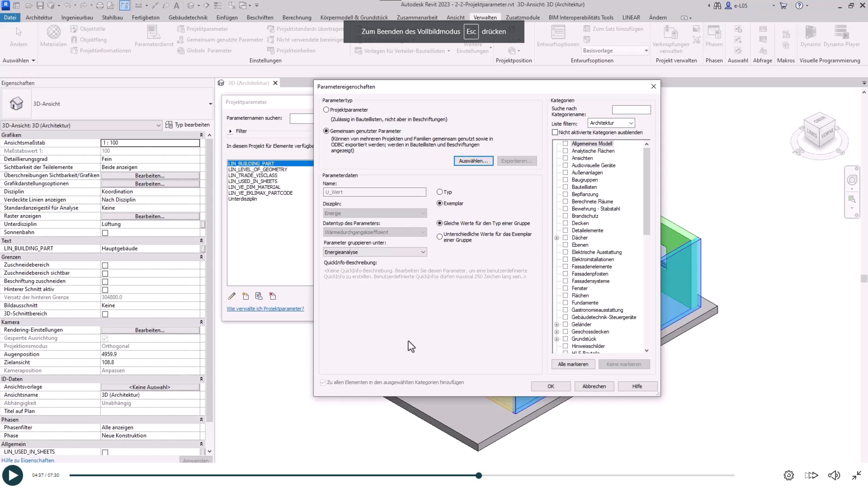Screen dimensions: 868x488
Task: Open video settings gear icon
Action: tap(788, 475)
